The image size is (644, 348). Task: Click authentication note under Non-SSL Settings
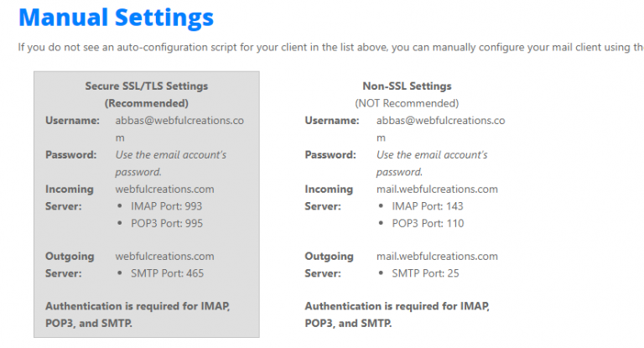point(397,314)
